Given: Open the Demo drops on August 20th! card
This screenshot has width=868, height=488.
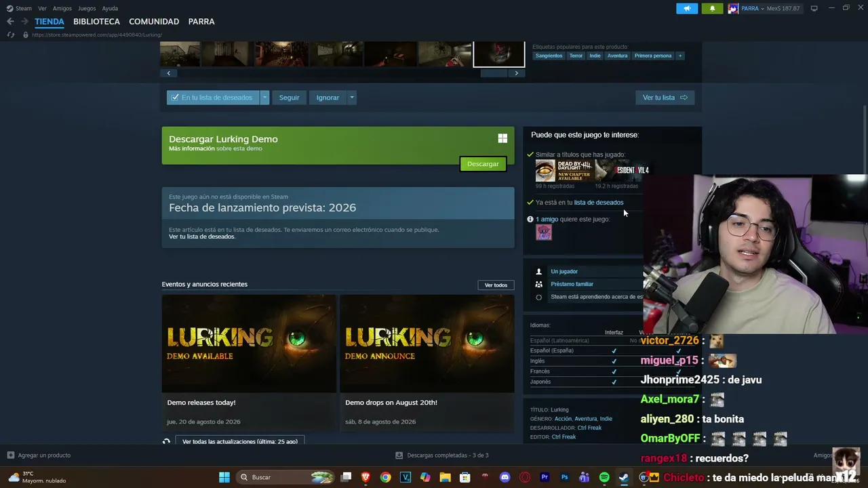Looking at the screenshot, I should [427, 362].
